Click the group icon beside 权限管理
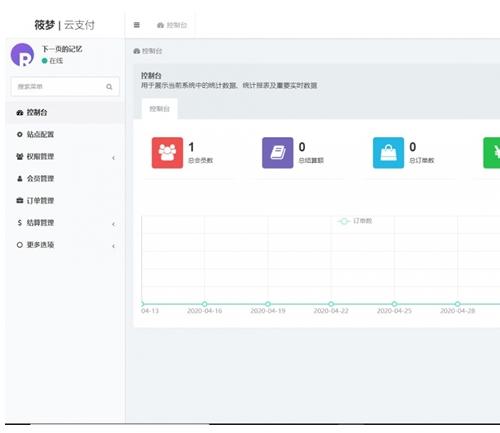This screenshot has height=433, width=500. pos(20,157)
